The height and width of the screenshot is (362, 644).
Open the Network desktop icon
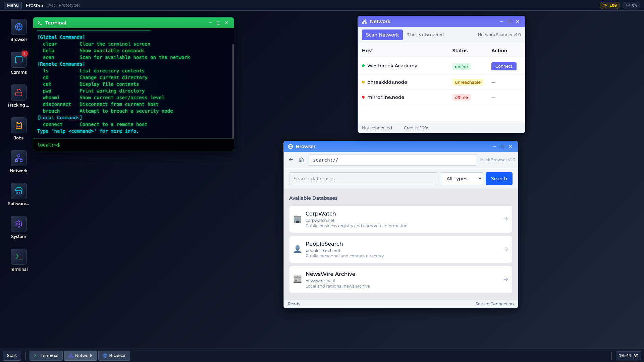[19, 159]
